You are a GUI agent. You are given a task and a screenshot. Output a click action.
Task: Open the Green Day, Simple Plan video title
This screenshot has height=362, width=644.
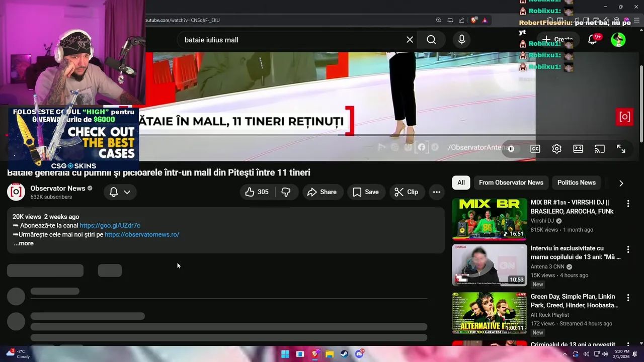click(575, 301)
